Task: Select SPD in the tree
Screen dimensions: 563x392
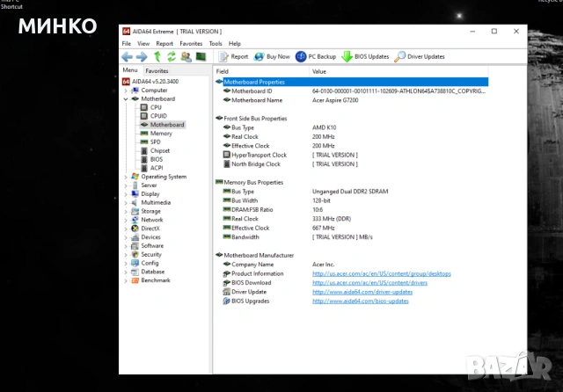Action: [155, 142]
